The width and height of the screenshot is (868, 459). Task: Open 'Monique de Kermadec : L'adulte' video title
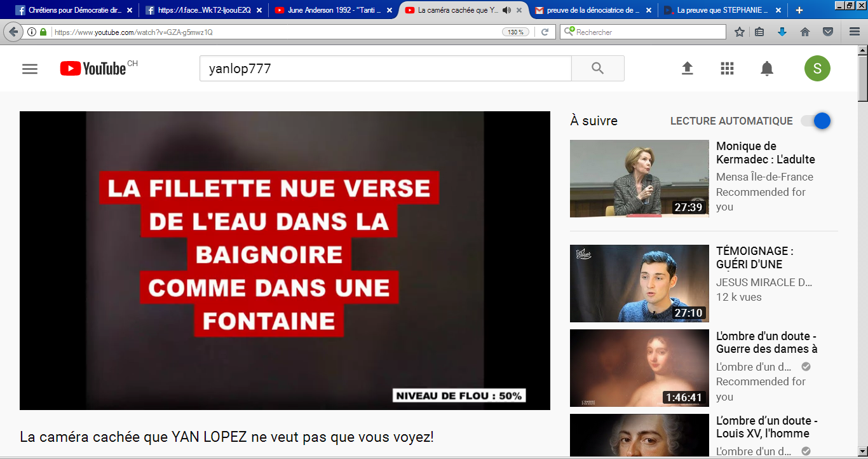(x=765, y=153)
